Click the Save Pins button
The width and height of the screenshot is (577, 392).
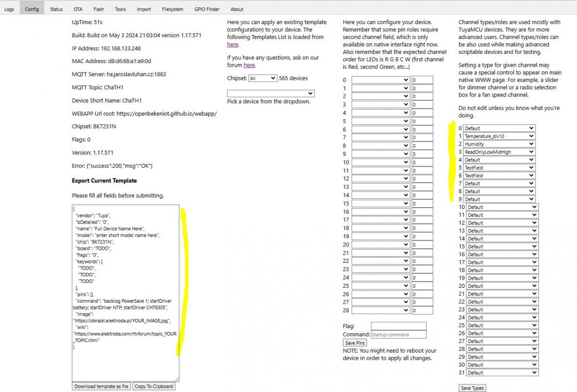[355, 343]
